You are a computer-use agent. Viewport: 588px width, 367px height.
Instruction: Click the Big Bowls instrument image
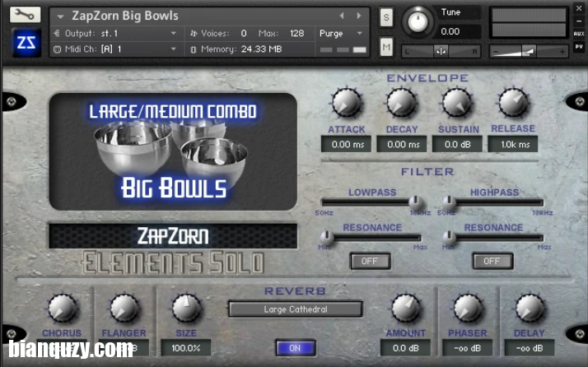(x=173, y=151)
